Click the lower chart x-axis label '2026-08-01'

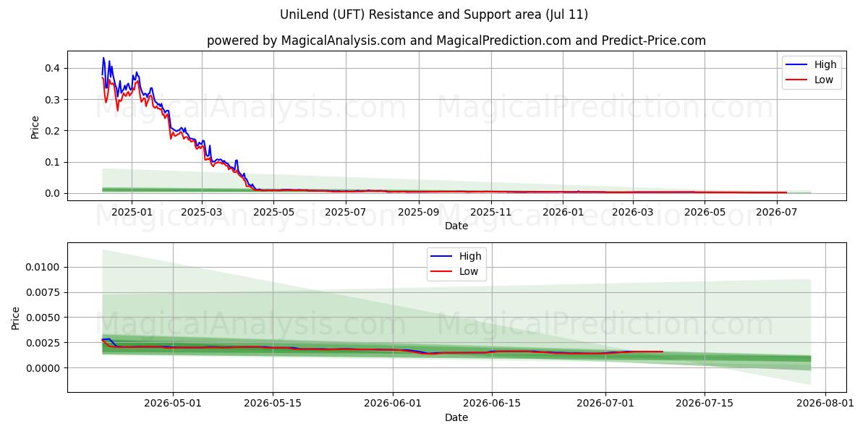point(825,404)
